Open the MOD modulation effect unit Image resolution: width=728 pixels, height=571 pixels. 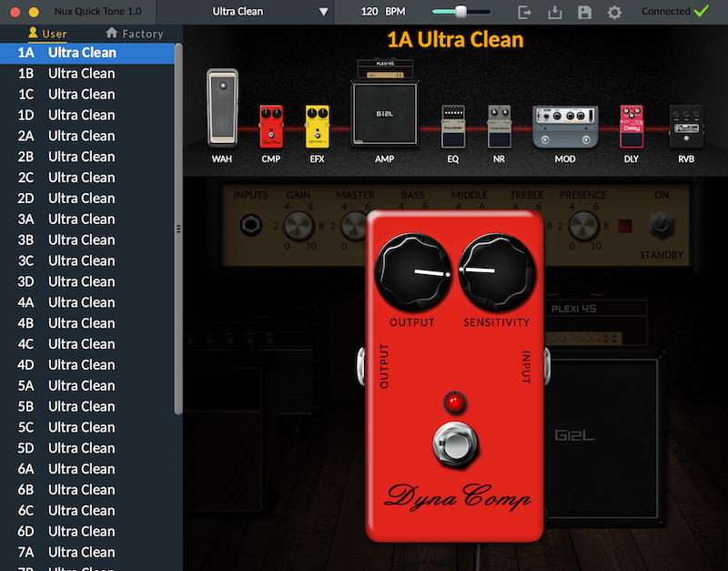click(565, 126)
